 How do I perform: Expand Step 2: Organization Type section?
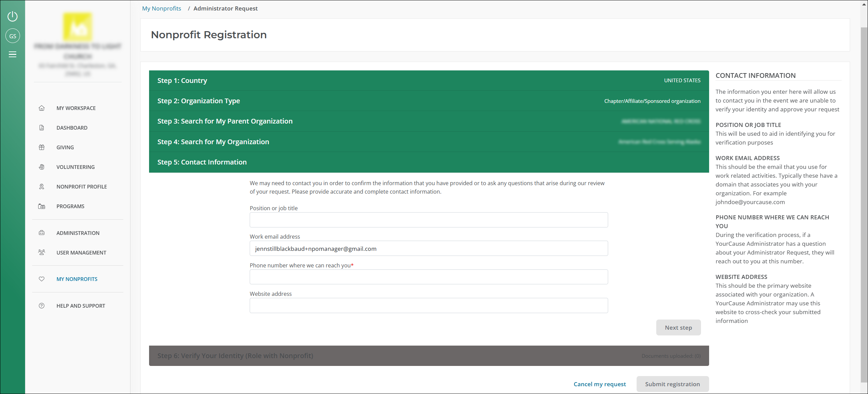(429, 101)
